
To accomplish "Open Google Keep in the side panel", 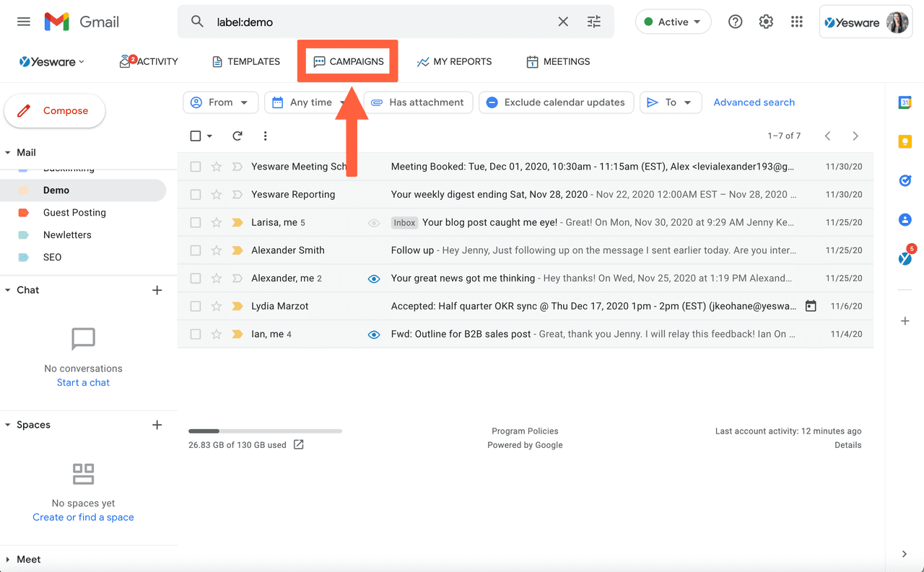I will click(905, 141).
